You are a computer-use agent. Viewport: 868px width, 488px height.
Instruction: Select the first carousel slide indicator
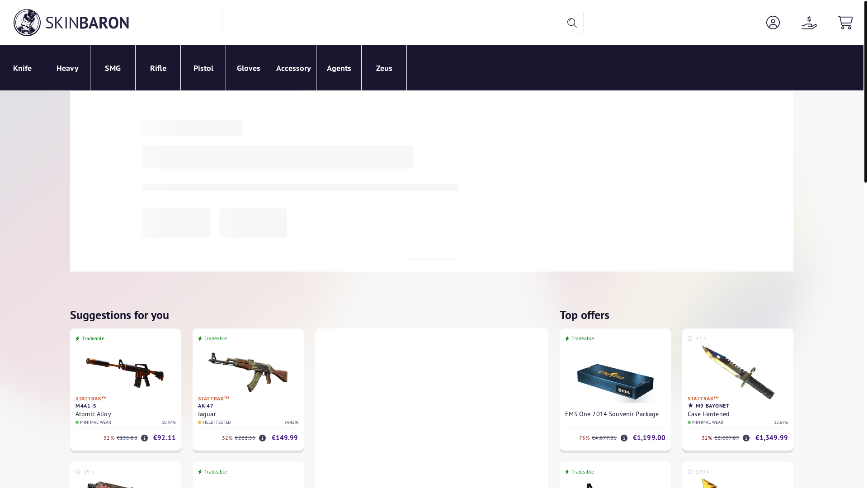[x=415, y=259]
